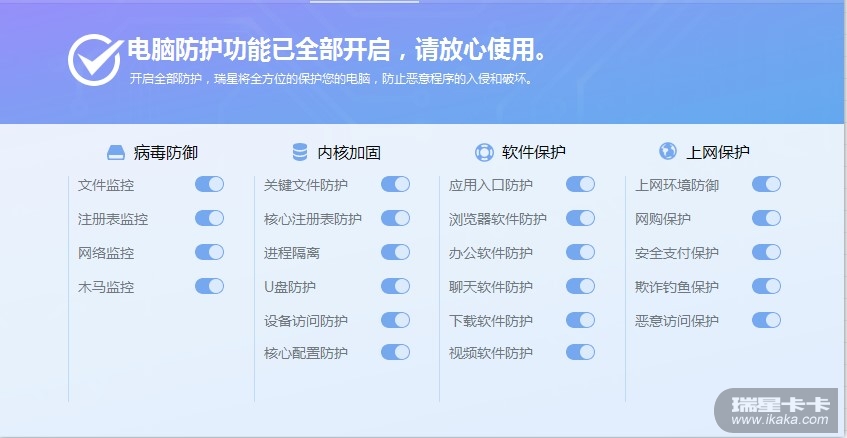
Task: Click the 软件保护 lifebuoy icon
Action: pyautogui.click(x=484, y=153)
